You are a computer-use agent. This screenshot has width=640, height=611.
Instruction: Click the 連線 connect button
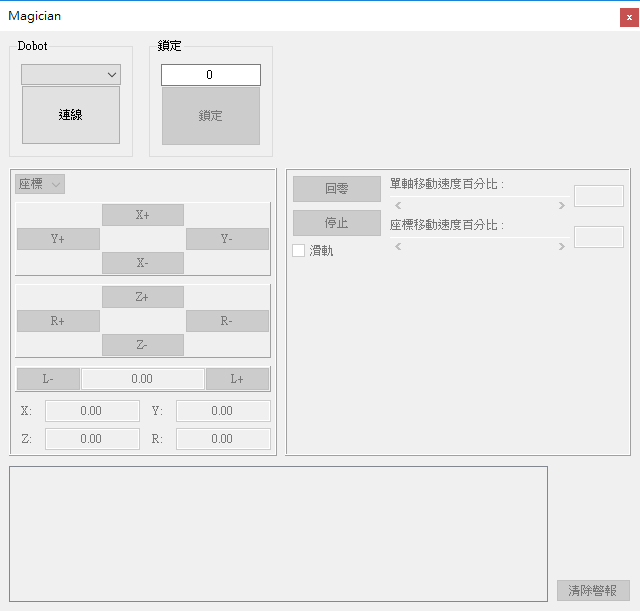[x=71, y=115]
